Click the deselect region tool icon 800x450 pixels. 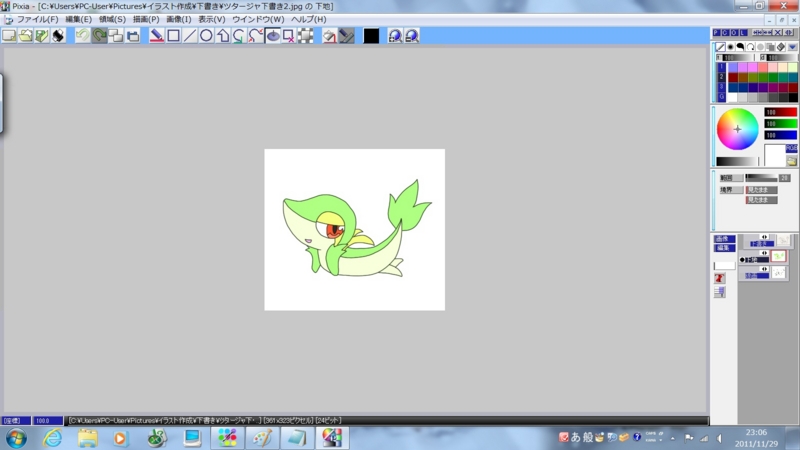(x=289, y=35)
